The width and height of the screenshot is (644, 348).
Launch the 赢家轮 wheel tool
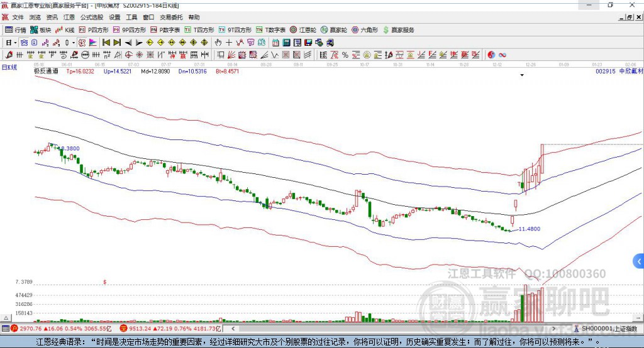[334, 30]
